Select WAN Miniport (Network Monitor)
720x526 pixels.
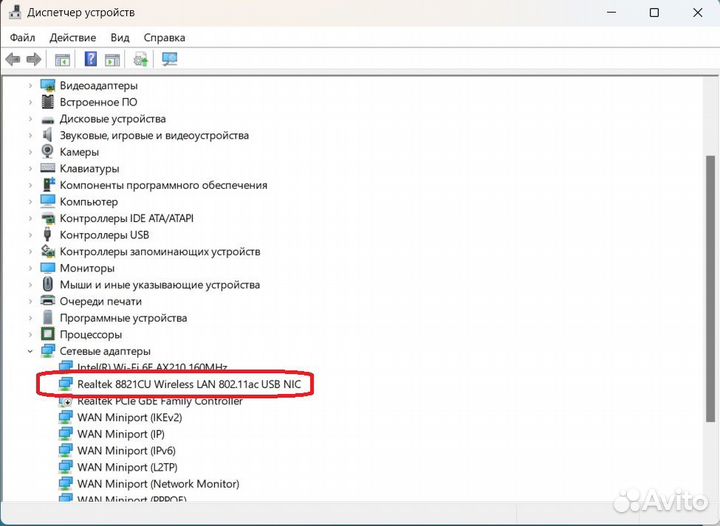tap(158, 484)
